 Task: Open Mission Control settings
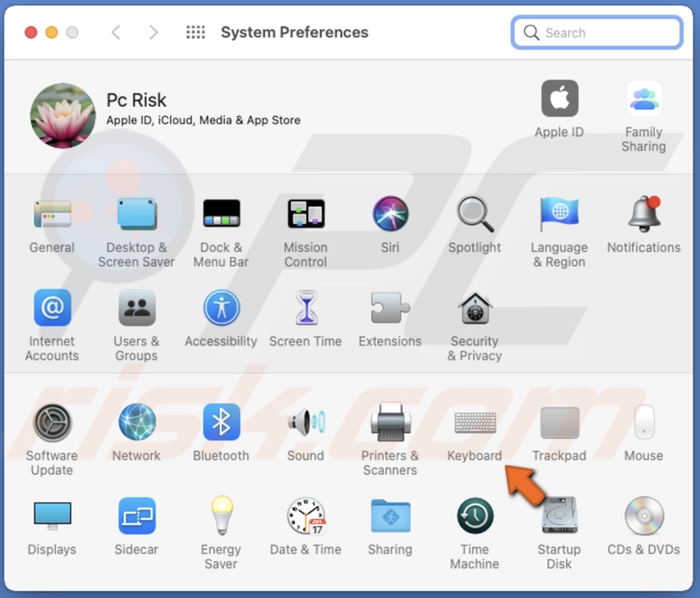[x=306, y=215]
